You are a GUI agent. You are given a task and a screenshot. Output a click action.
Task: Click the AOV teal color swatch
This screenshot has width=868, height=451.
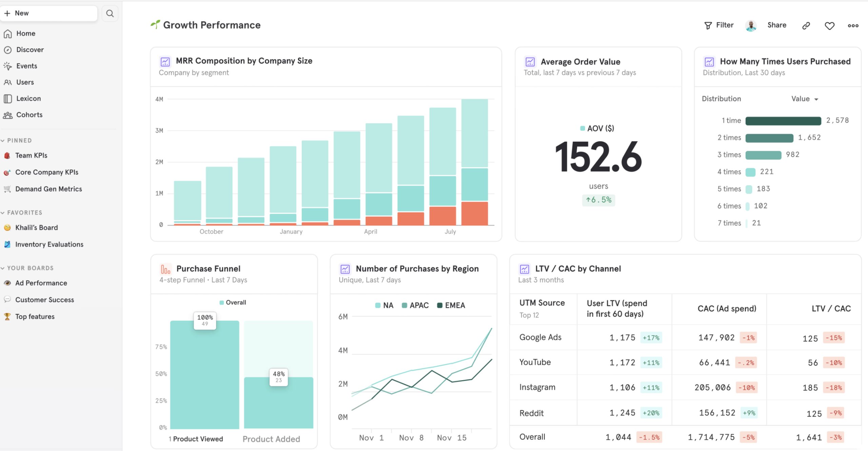point(582,128)
